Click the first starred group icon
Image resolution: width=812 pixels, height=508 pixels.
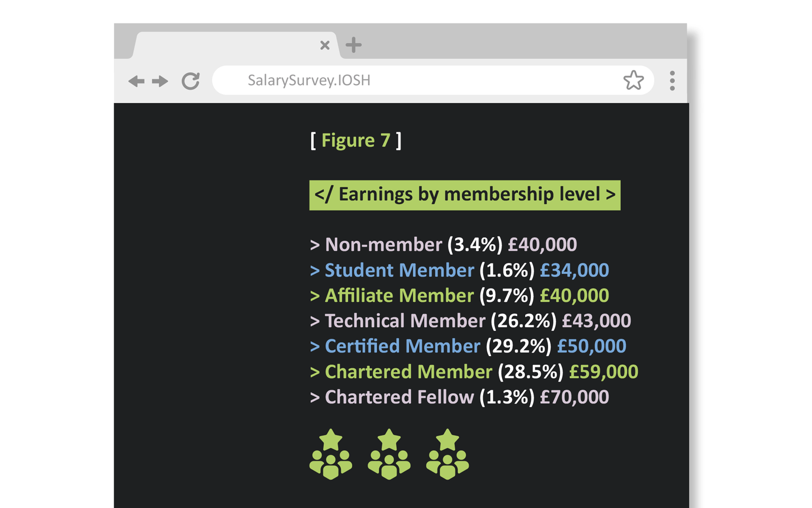pos(331,455)
